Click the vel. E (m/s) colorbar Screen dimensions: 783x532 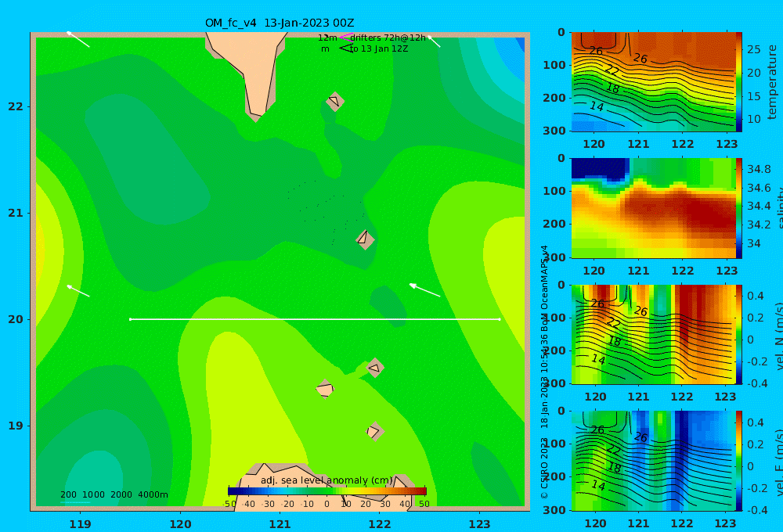click(739, 461)
